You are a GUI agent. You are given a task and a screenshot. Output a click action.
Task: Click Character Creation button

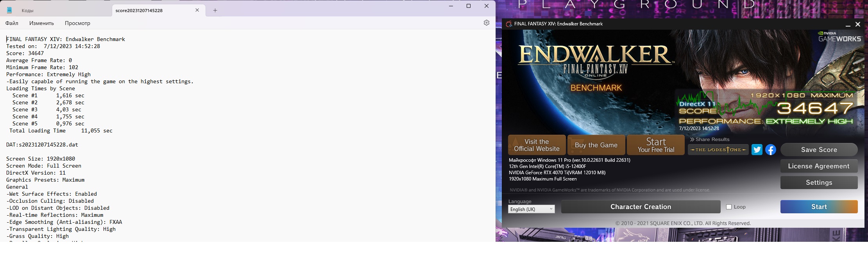click(x=641, y=207)
